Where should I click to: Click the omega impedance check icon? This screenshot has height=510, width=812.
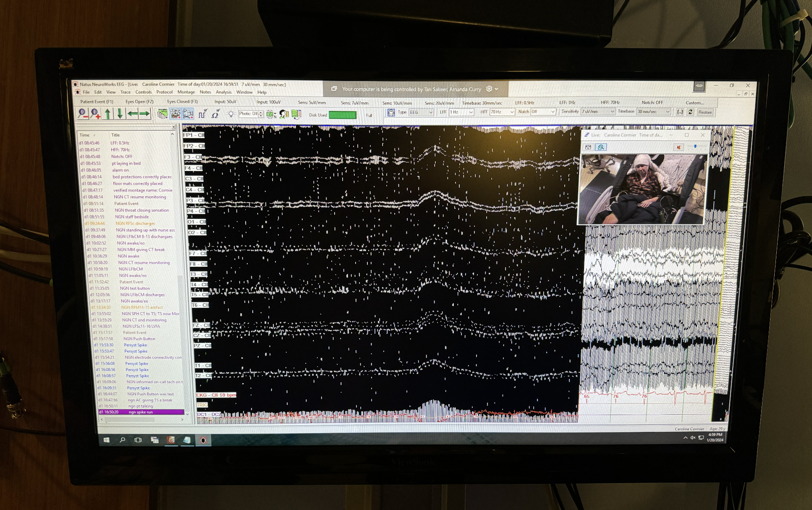[215, 113]
